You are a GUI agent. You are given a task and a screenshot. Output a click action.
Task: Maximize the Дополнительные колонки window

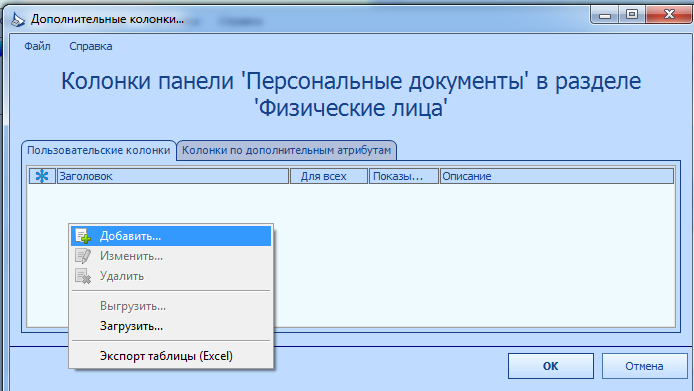632,15
